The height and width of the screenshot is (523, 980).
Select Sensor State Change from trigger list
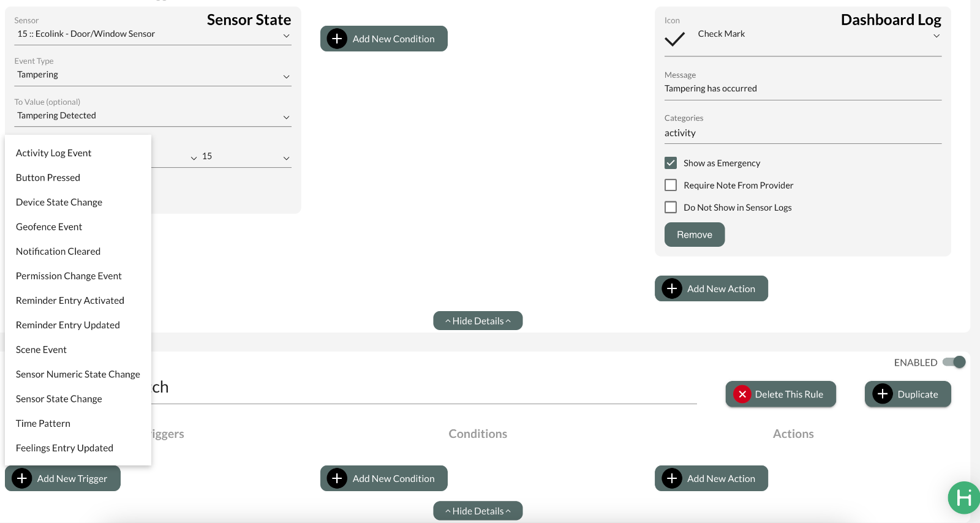pyautogui.click(x=59, y=399)
